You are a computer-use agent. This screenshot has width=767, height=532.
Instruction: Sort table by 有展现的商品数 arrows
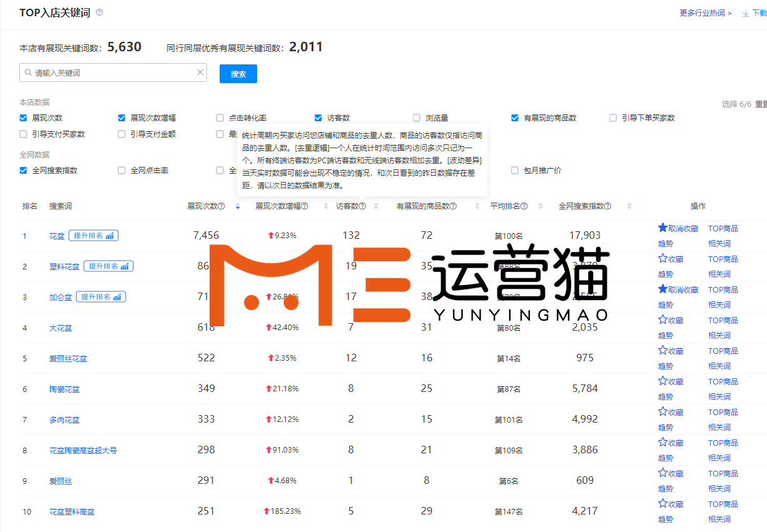pos(477,206)
